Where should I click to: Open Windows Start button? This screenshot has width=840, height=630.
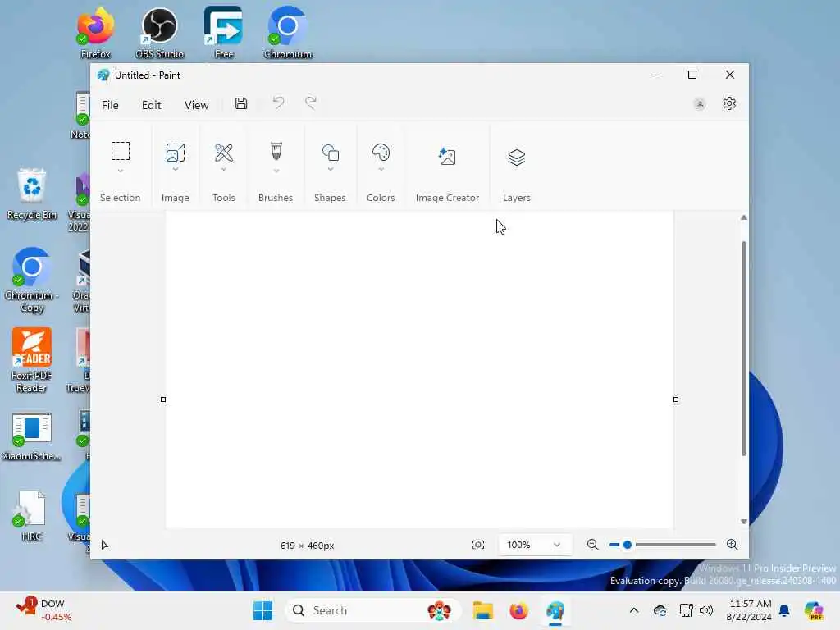pyautogui.click(x=262, y=610)
